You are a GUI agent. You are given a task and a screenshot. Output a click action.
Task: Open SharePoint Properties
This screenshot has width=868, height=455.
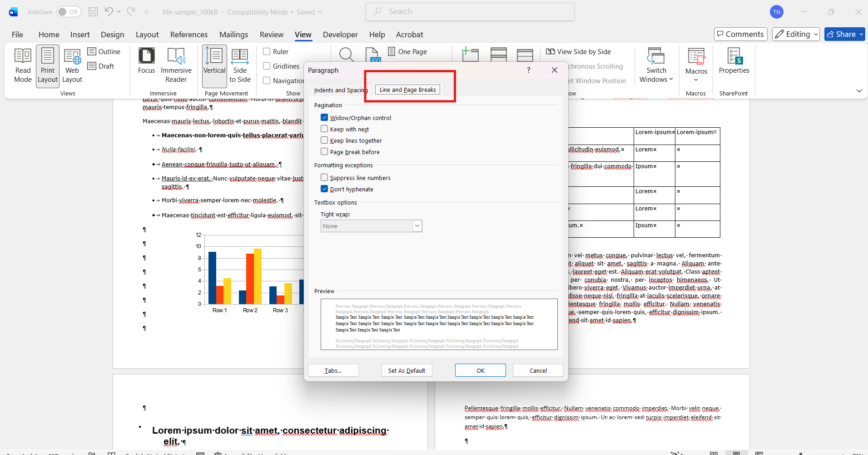(x=734, y=61)
